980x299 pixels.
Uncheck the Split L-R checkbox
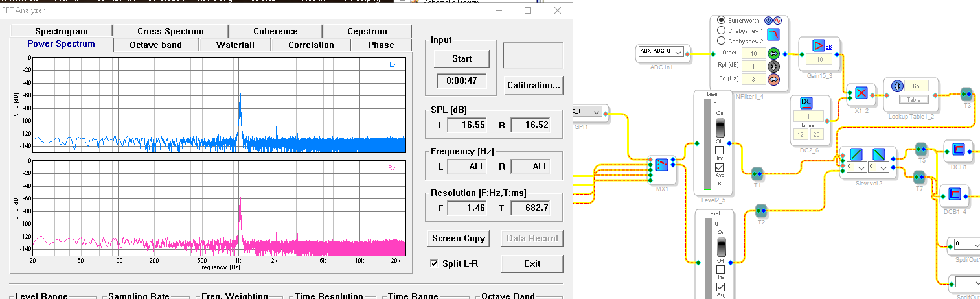click(x=435, y=263)
